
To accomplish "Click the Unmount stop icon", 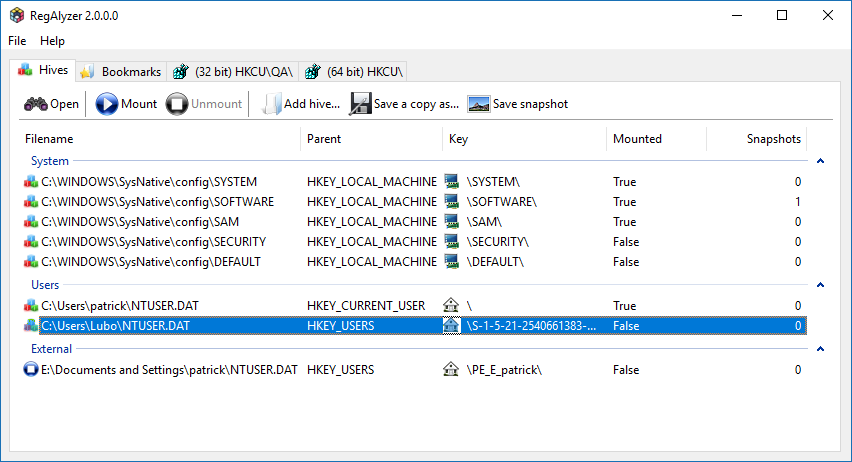I will coord(177,104).
